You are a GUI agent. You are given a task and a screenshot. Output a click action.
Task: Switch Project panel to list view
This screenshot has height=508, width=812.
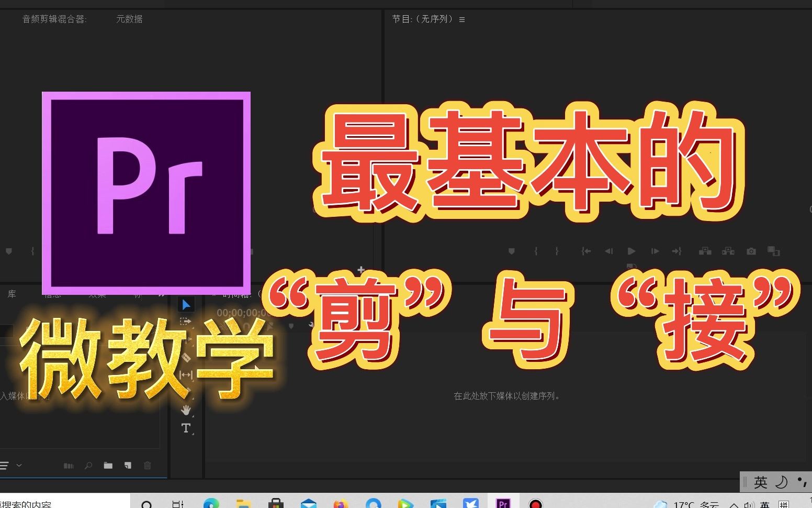(4, 465)
